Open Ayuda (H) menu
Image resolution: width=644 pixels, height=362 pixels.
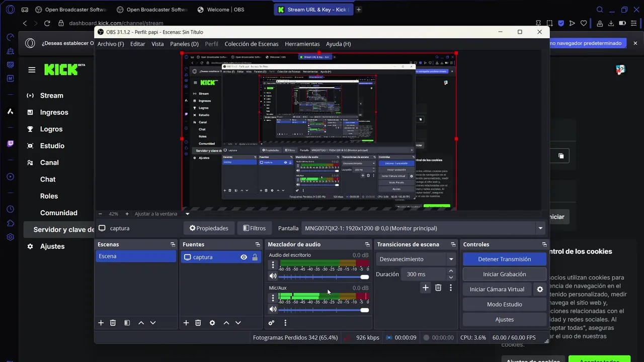(338, 44)
